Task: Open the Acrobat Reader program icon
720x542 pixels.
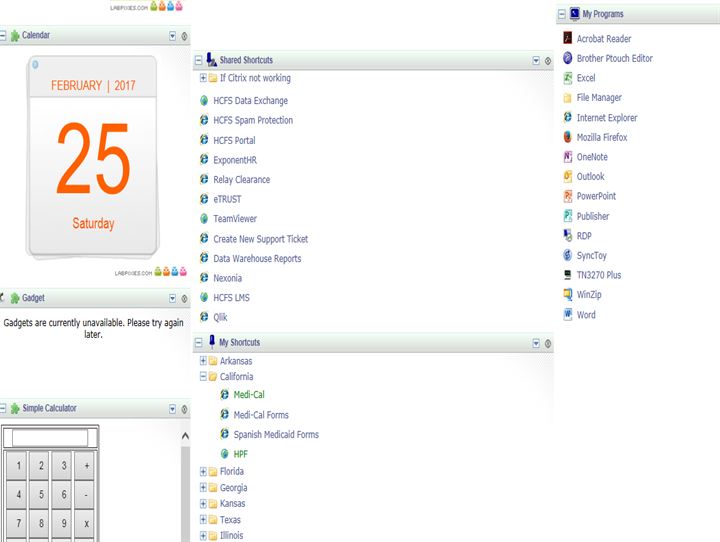Action: click(x=568, y=39)
